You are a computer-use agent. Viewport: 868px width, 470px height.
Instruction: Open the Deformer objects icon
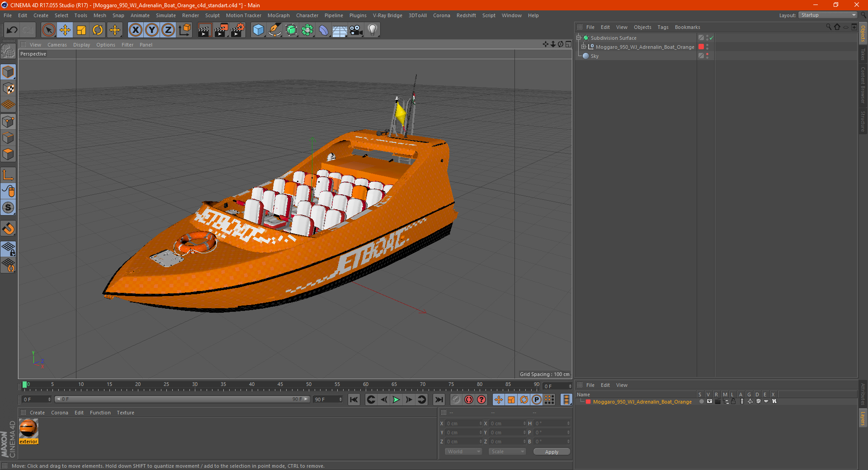324,30
